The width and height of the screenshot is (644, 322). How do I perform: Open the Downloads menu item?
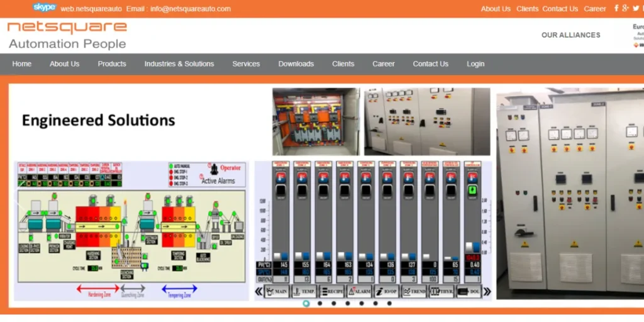[x=296, y=64]
